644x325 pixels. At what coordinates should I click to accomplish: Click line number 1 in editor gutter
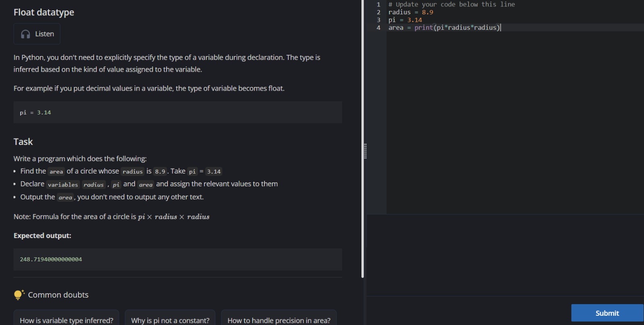point(378,4)
